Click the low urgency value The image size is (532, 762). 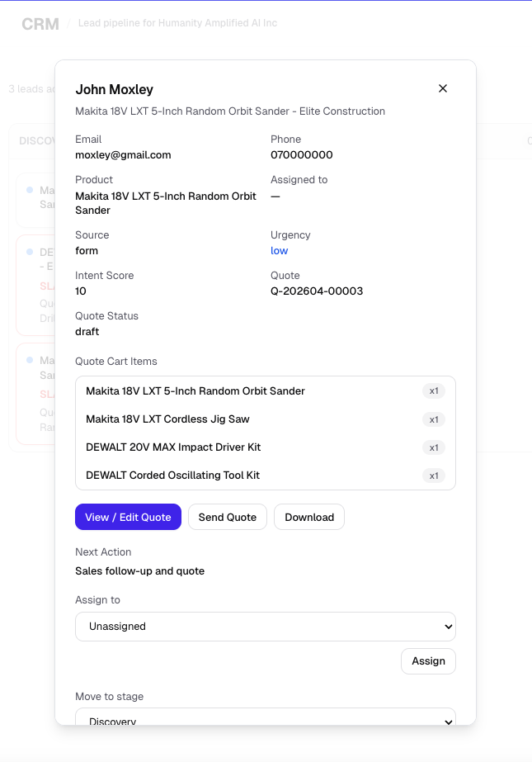279,251
